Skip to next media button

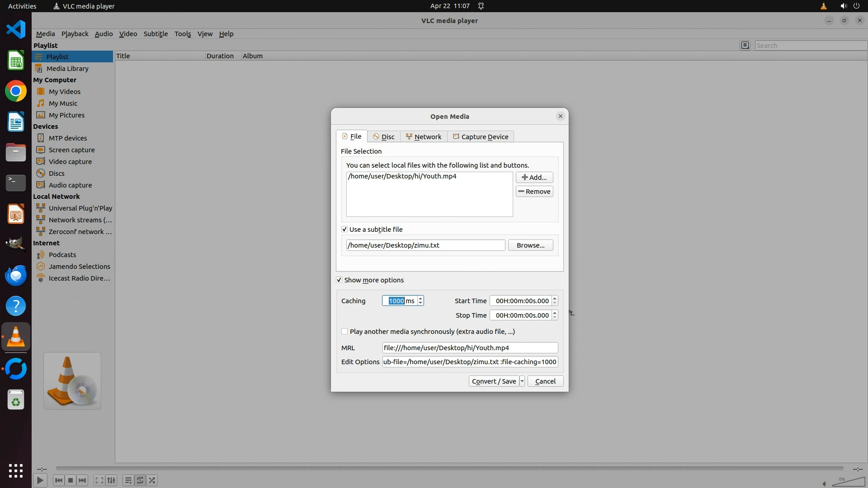tap(82, 480)
